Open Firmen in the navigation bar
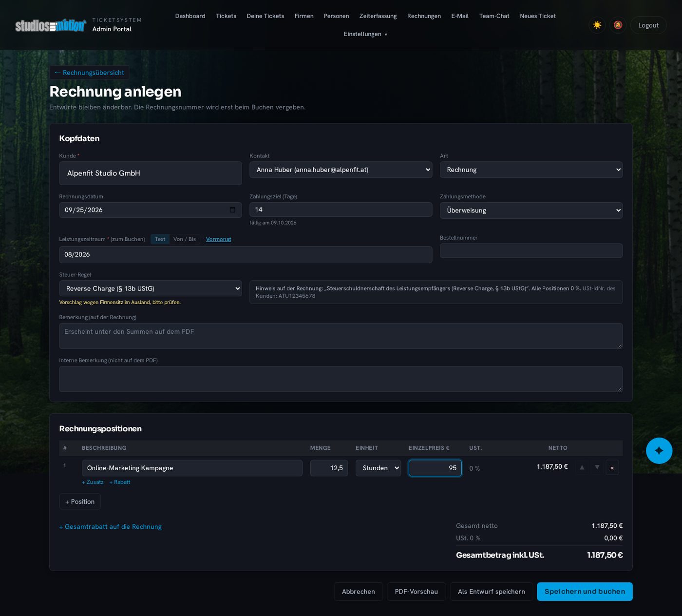Screen dimensions: 682x616 [304, 16]
